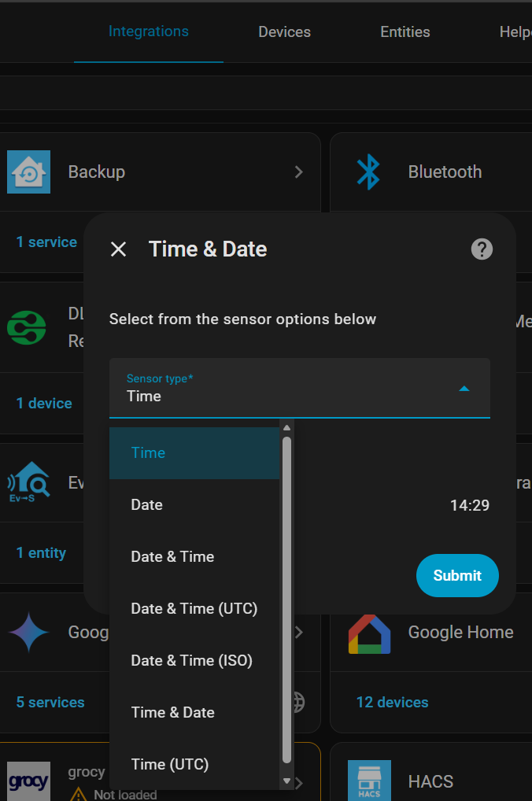Click the green DLNA integration icon

[28, 327]
